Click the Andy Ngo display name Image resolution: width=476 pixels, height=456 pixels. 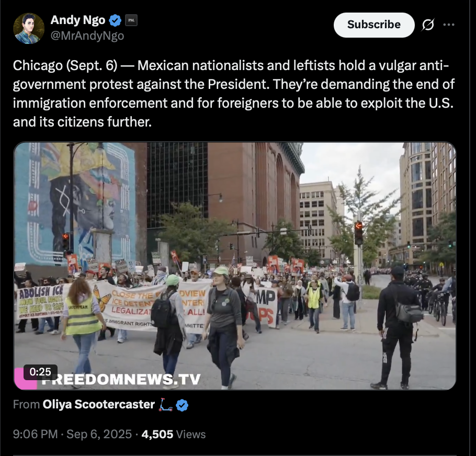(78, 20)
